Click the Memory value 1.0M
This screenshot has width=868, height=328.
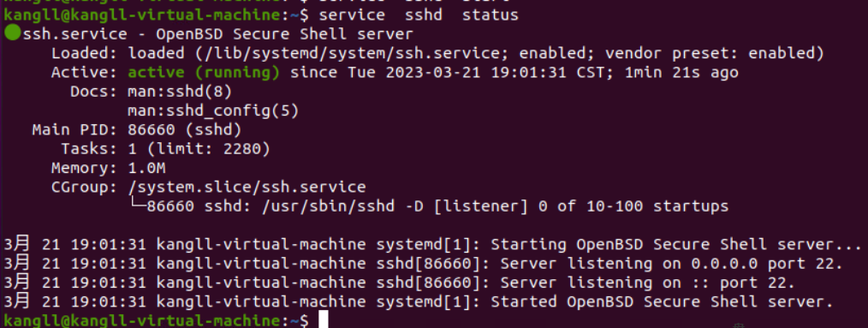146,168
